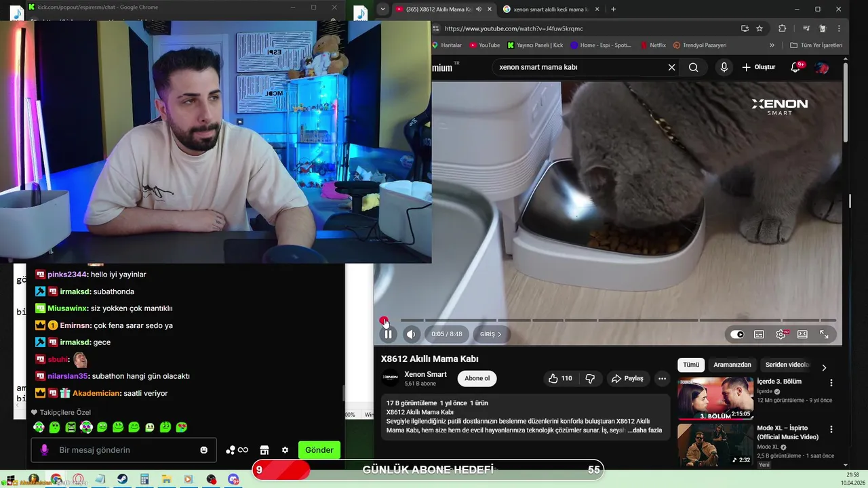The height and width of the screenshot is (488, 868).
Task: Open the İçerde 3. Bölüm video thumbnail
Action: [715, 399]
